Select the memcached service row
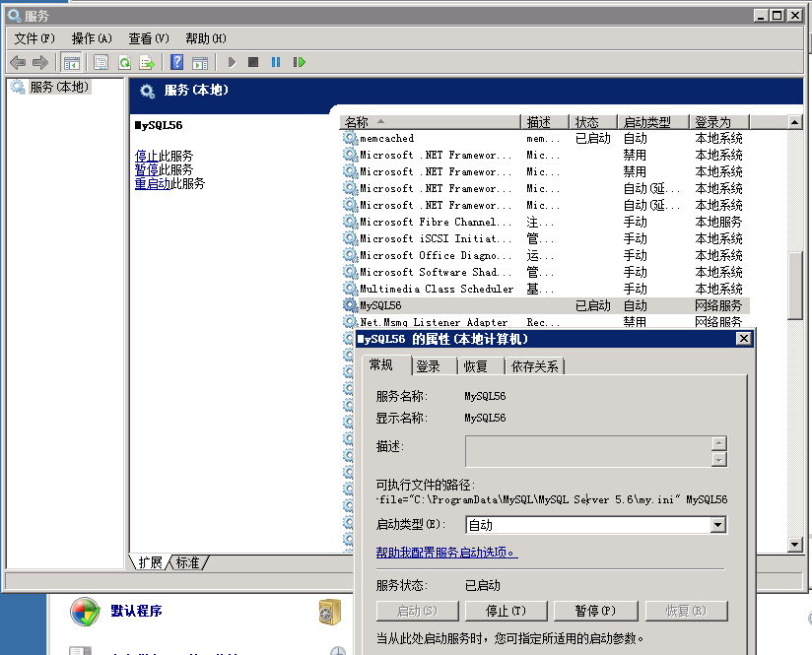The image size is (812, 655). click(x=545, y=138)
